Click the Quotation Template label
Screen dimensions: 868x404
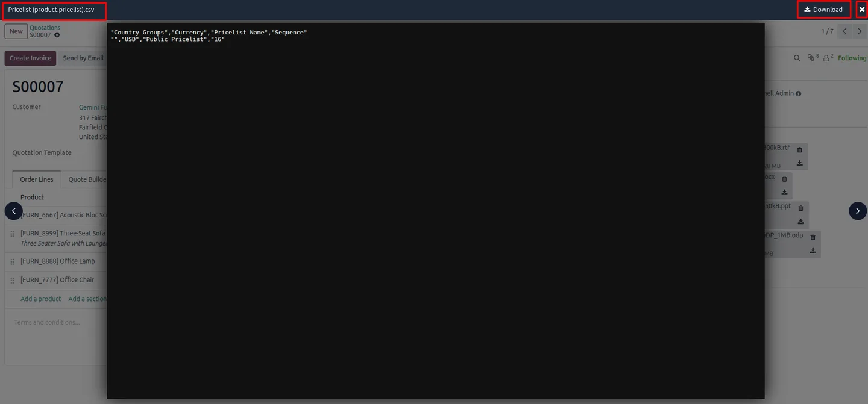click(42, 153)
